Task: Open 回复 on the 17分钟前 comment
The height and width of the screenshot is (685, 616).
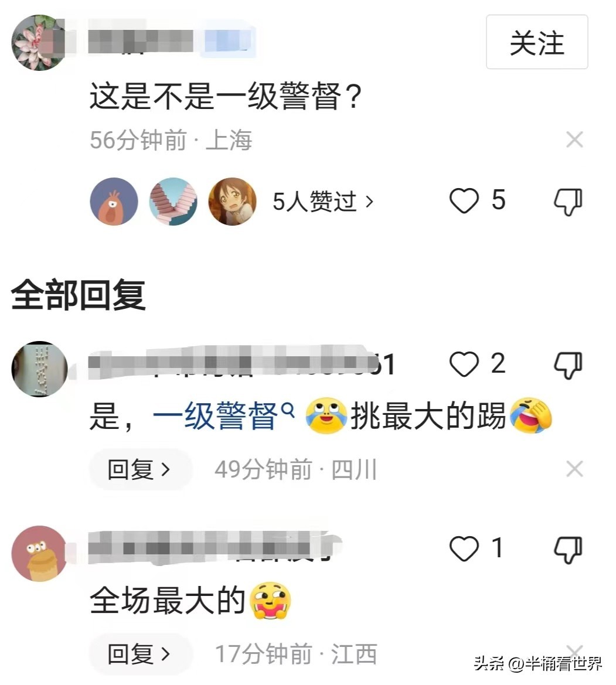Action: (140, 654)
